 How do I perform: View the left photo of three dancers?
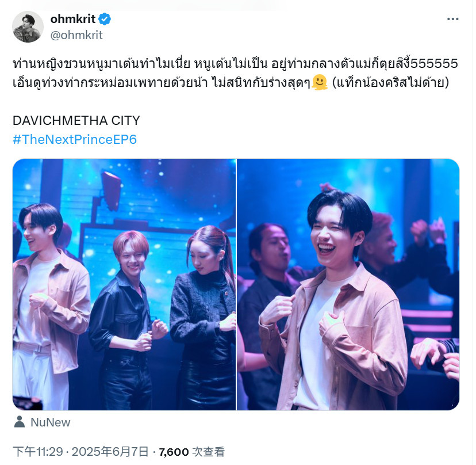pos(124,284)
